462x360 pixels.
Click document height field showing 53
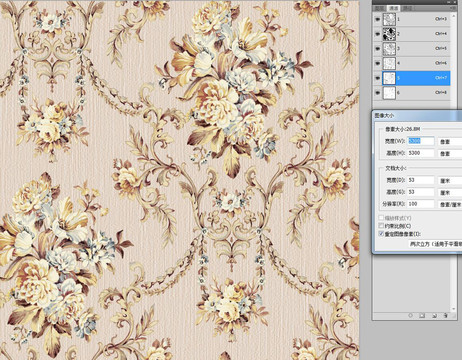coord(421,192)
